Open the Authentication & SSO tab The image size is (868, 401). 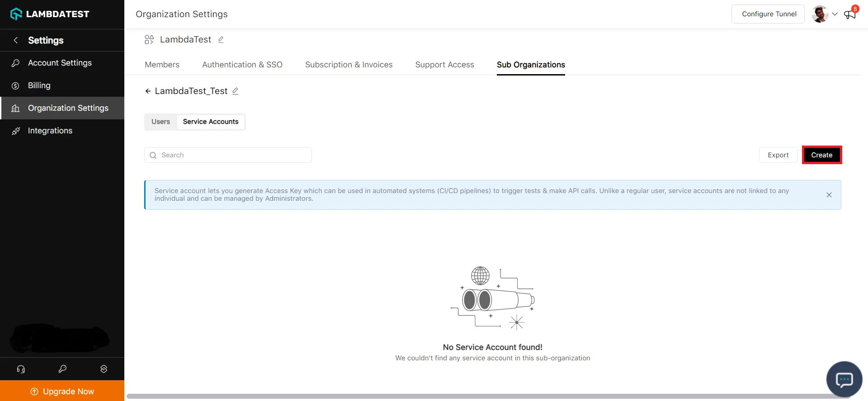coord(242,65)
